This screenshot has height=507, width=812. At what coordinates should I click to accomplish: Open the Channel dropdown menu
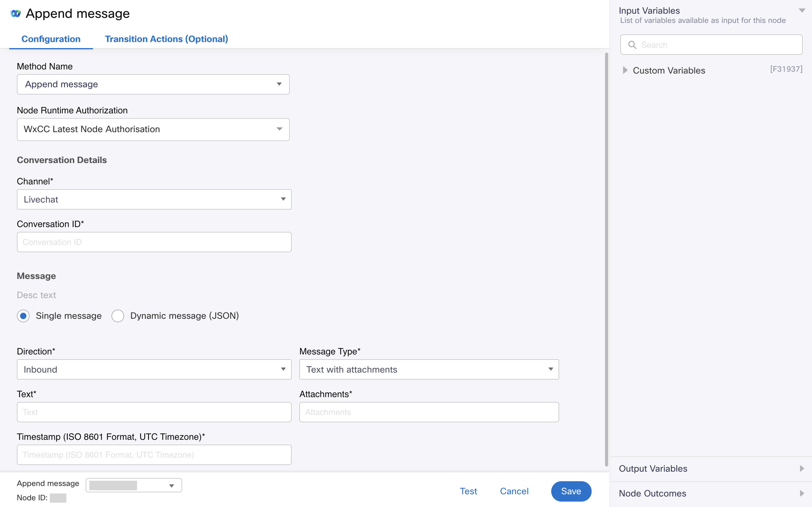click(x=153, y=199)
